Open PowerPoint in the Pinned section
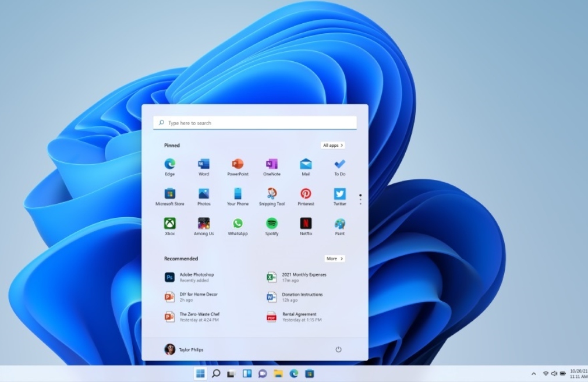Image resolution: width=588 pixels, height=382 pixels. [x=238, y=167]
